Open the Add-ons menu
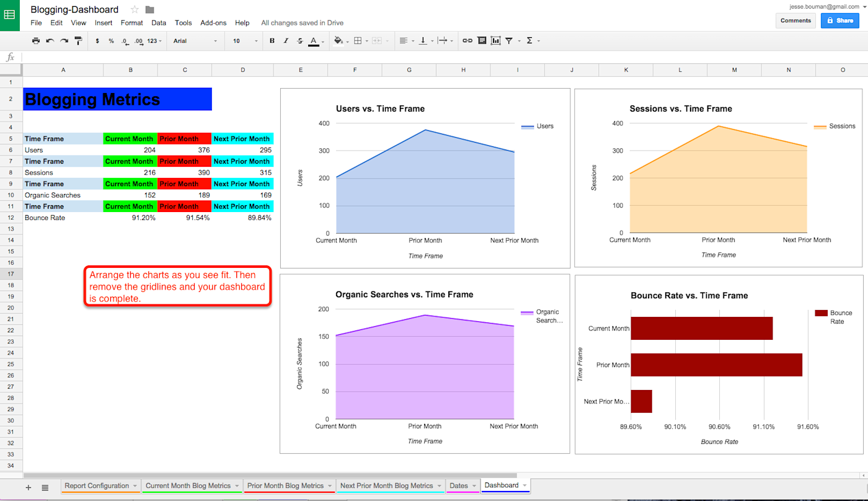The image size is (868, 501). point(214,22)
